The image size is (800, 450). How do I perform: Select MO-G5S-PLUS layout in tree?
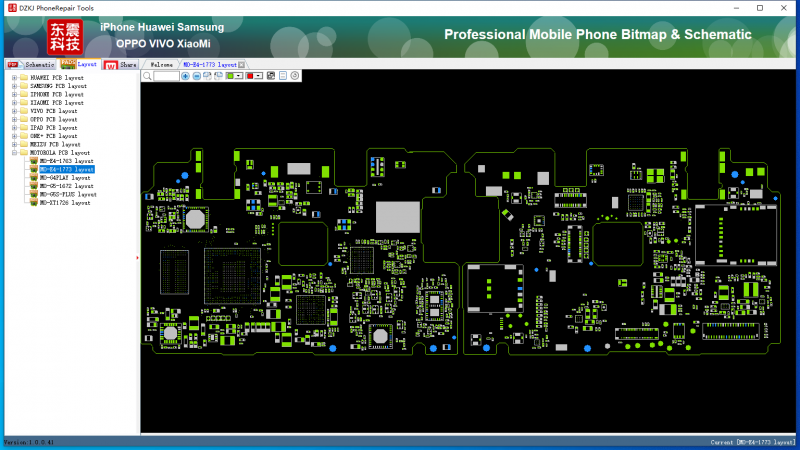point(68,194)
